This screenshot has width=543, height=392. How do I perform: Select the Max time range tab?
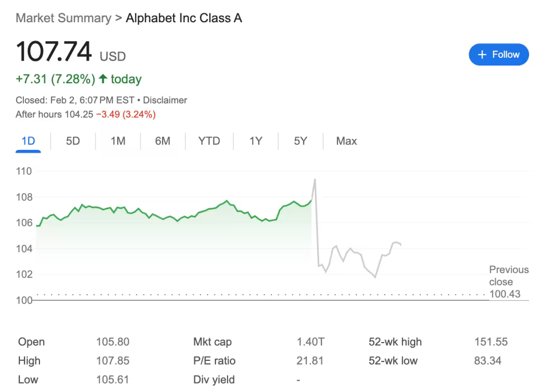click(x=346, y=141)
